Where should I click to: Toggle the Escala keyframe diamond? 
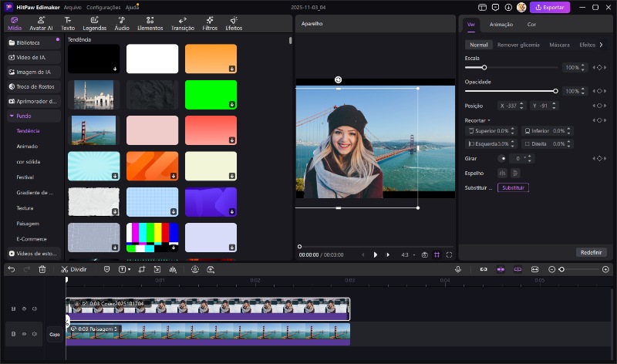coord(598,68)
